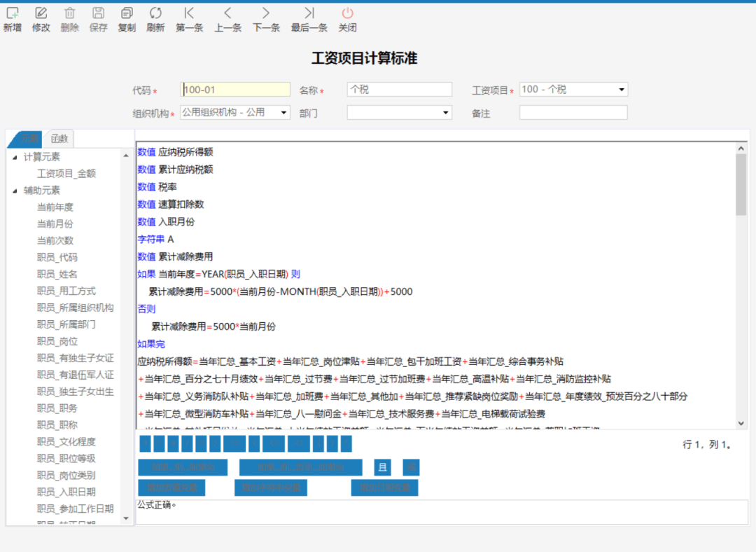This screenshot has height=552, width=756.
Task: Insert the divide / operator button
Action: (187, 443)
